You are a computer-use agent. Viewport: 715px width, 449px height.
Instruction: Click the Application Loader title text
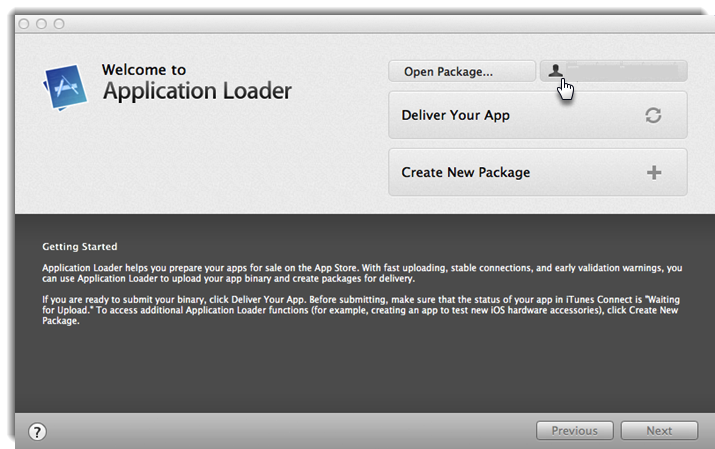tap(197, 91)
